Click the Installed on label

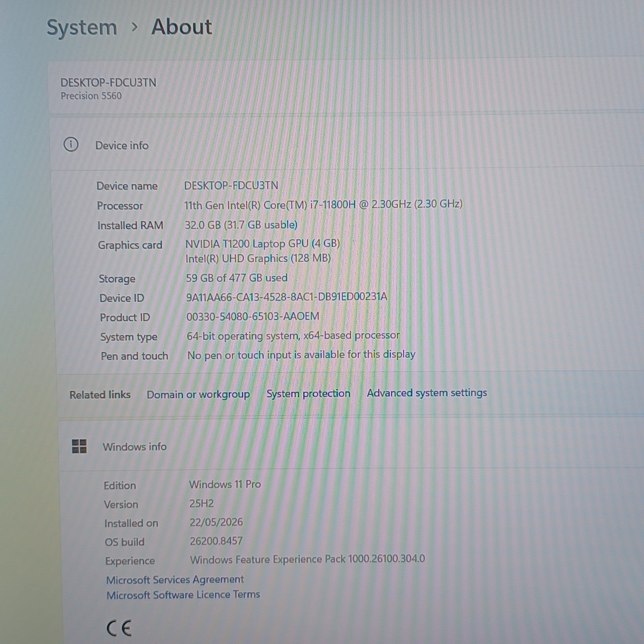(x=131, y=523)
